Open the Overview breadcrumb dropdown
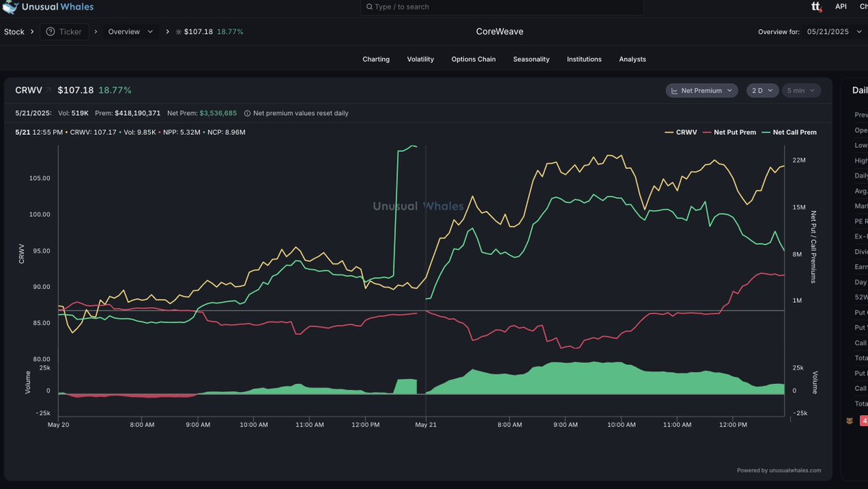Image resolution: width=868 pixels, height=489 pixels. coord(130,32)
